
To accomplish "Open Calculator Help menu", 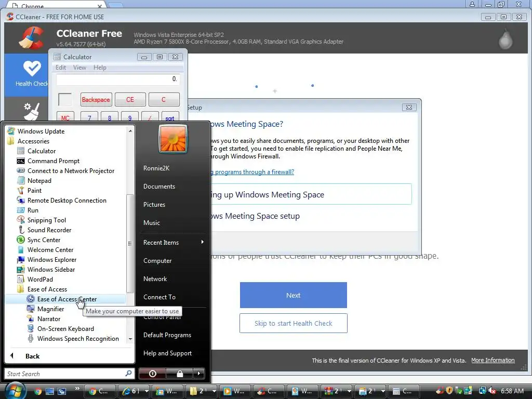I will 100,68.
